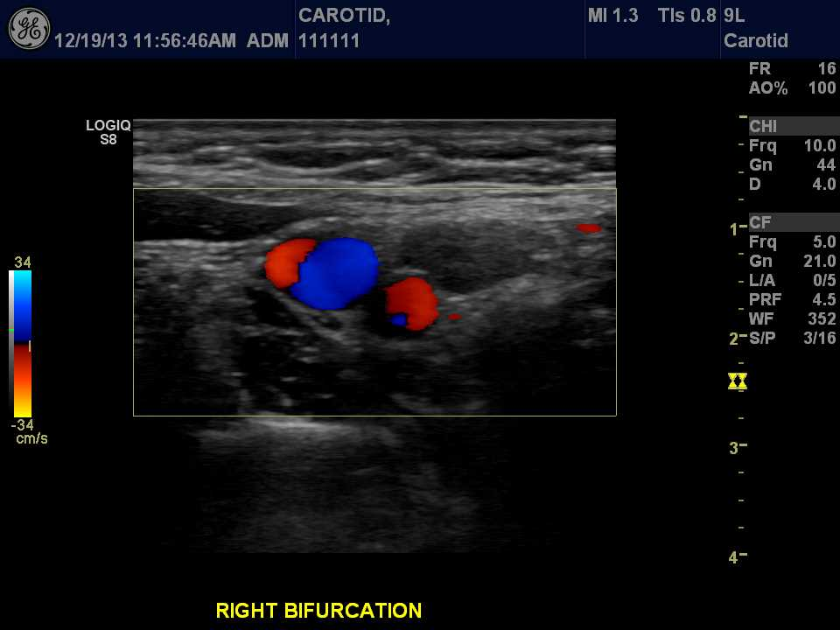Click the MI 1.3 mechanical index readout
Screen dimensions: 840x630
612,15
